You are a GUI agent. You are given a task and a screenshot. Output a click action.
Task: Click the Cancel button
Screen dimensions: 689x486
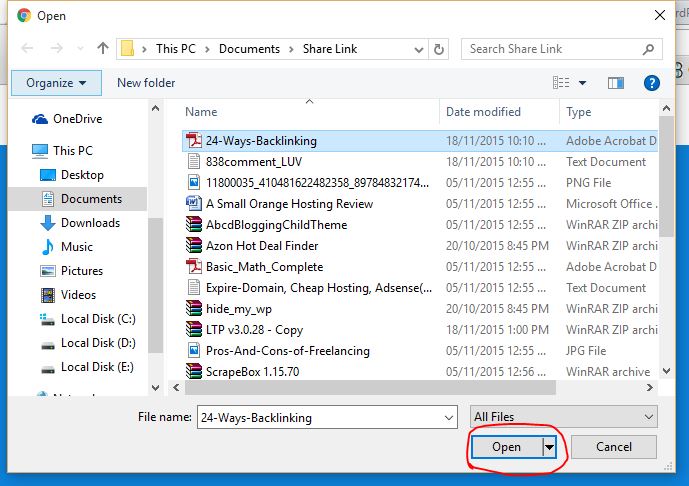coord(614,447)
